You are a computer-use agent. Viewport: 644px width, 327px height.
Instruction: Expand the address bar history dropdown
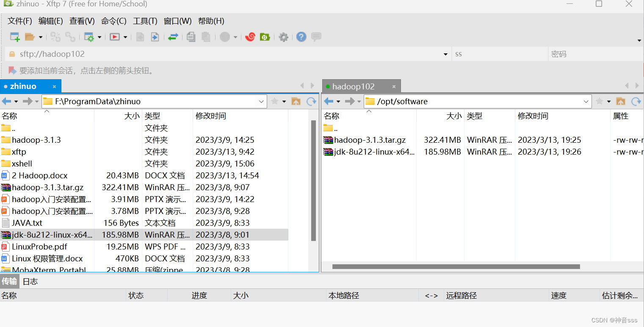(445, 54)
